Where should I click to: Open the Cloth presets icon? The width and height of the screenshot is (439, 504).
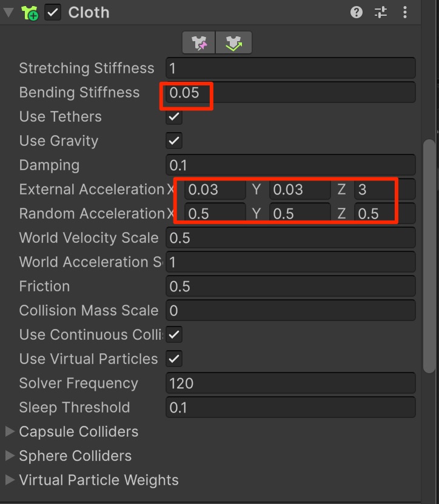(380, 12)
